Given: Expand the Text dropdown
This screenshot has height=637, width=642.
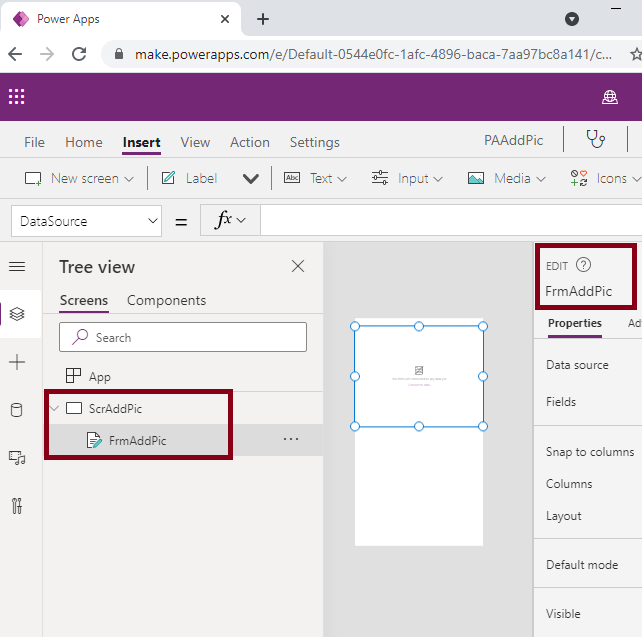Looking at the screenshot, I should [x=342, y=179].
